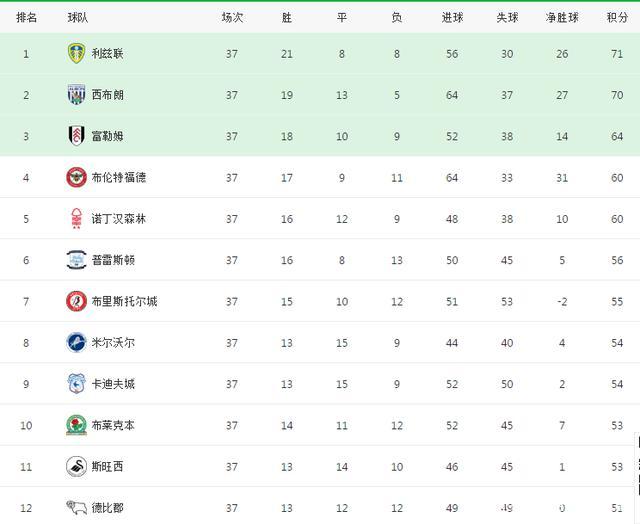Viewport: 640px width, 524px height.
Task: Select the 进球 column header
Action: (452, 17)
